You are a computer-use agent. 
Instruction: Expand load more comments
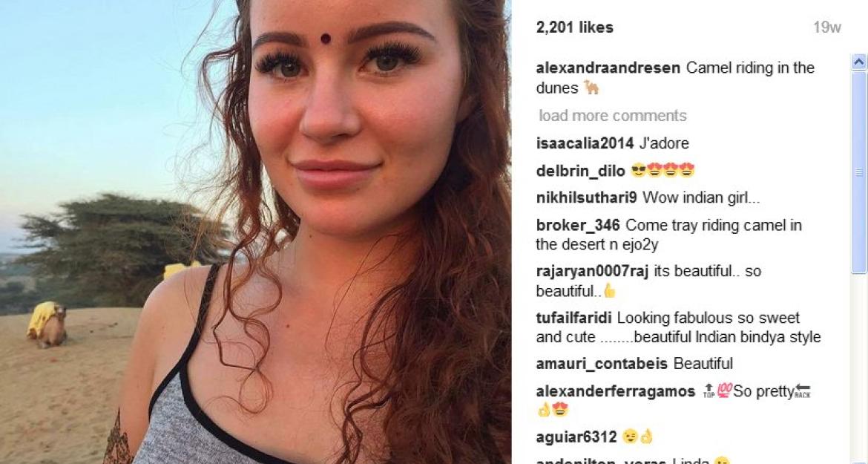(612, 116)
